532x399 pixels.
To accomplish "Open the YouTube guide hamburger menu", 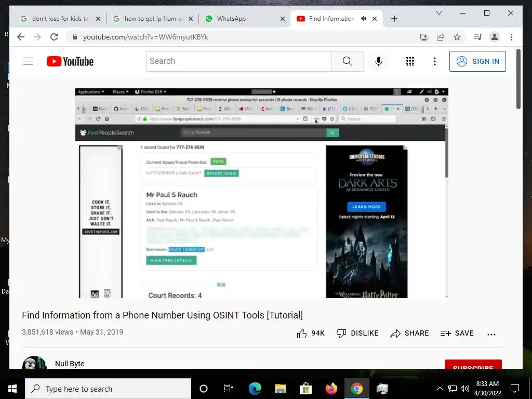I will tap(28, 61).
